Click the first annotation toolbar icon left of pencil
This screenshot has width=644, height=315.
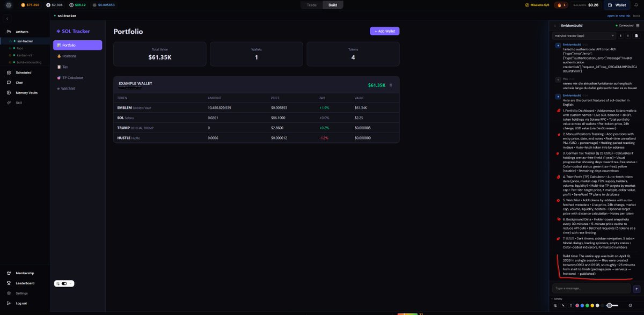pyautogui.click(x=555, y=305)
